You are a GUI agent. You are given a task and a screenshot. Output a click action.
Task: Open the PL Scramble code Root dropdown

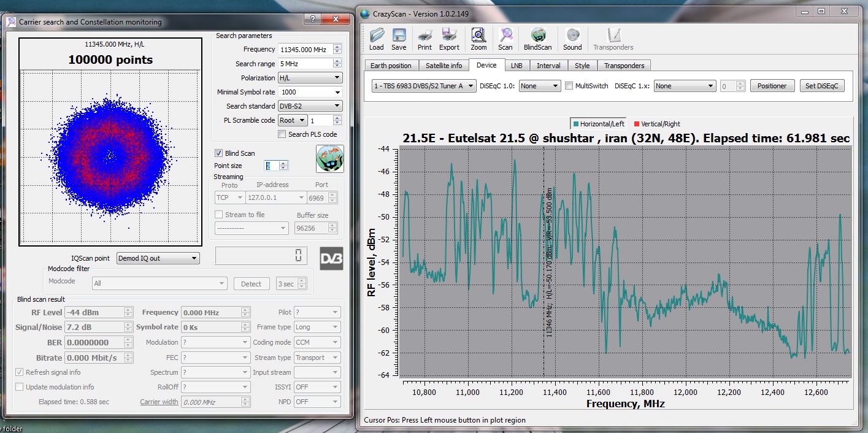292,120
